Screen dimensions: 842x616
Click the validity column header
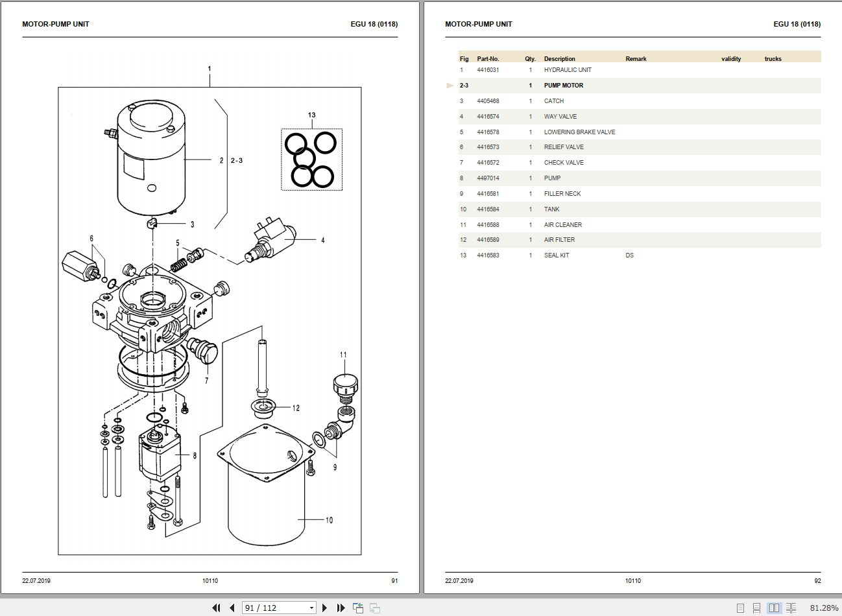[x=731, y=59]
